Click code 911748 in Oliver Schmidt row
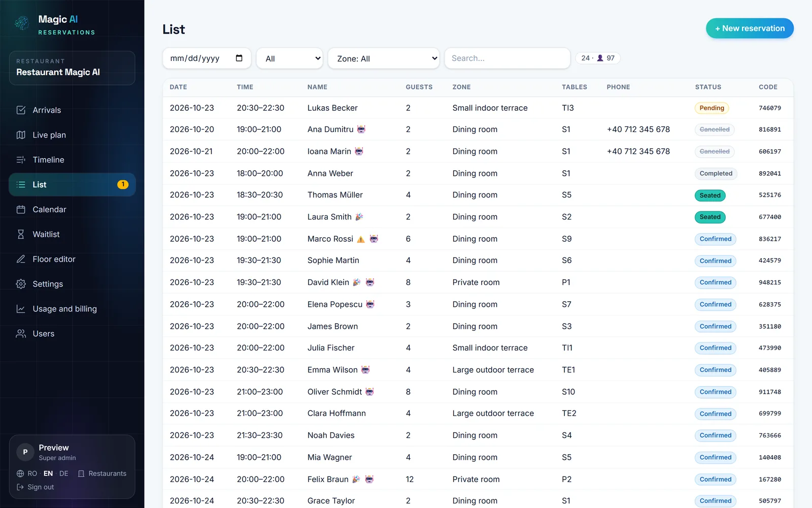 tap(770, 392)
